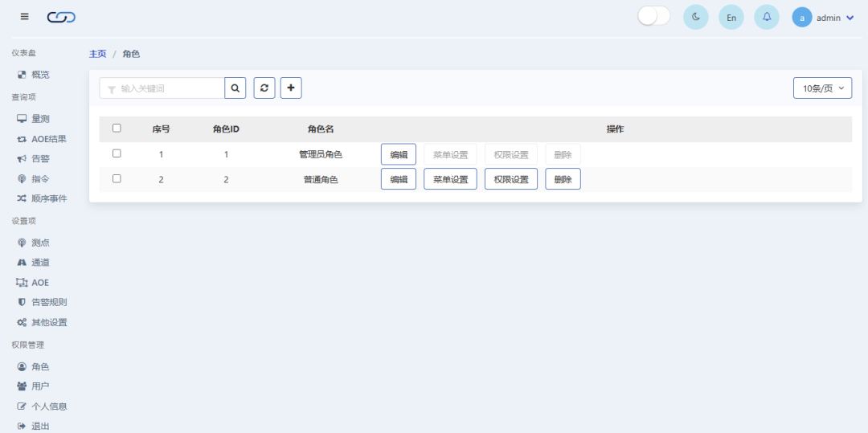868x433 pixels.
Task: Click the AOE object-group icon
Action: (x=22, y=283)
